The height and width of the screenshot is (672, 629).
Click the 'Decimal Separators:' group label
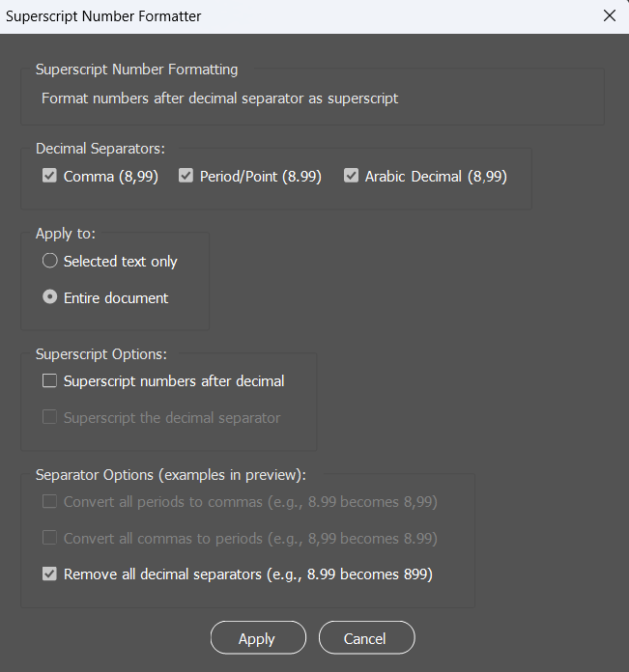[x=100, y=149]
